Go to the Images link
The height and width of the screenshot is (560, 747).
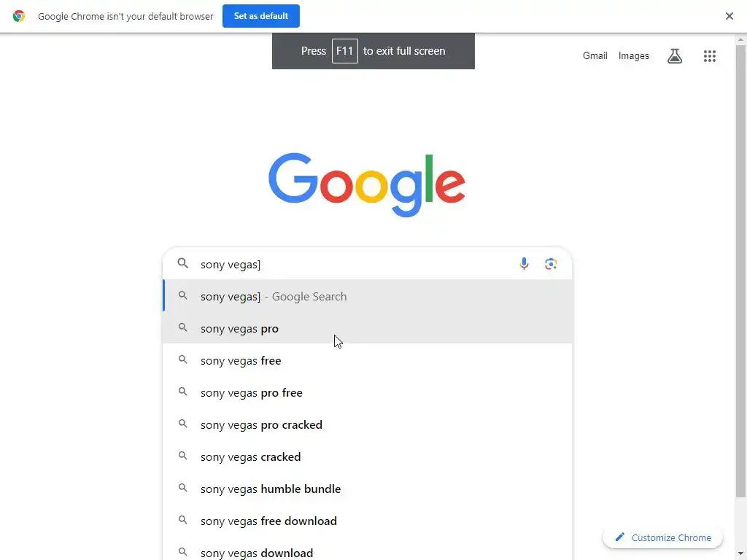(x=633, y=56)
